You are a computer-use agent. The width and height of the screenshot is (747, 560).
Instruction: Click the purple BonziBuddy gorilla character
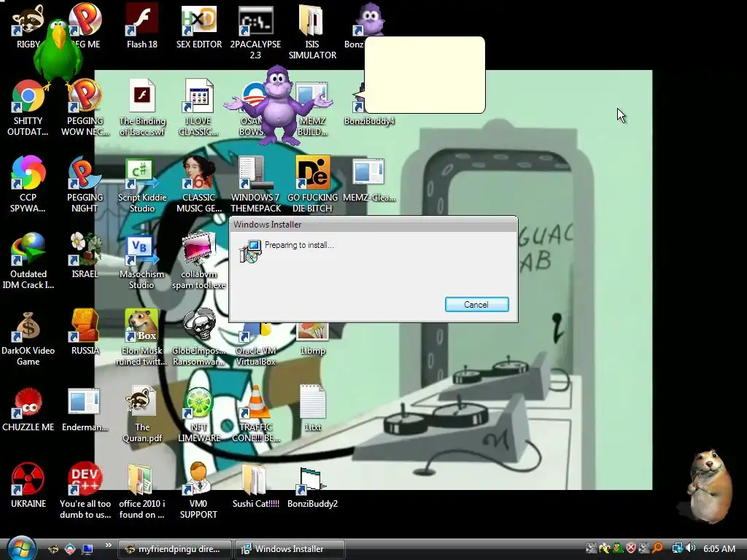278,106
